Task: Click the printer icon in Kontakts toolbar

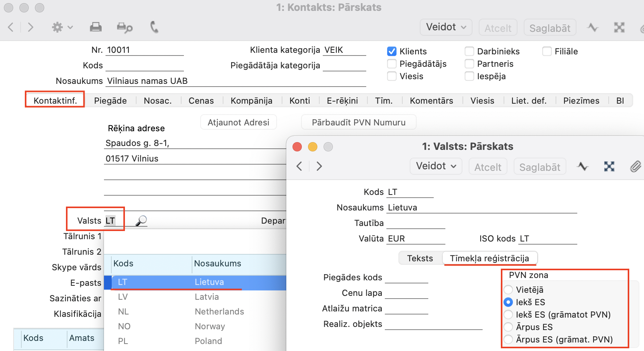Action: point(95,27)
